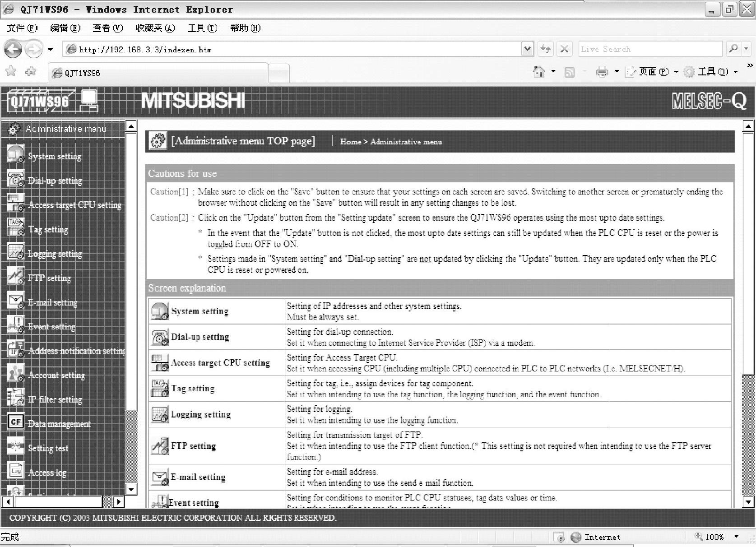
Task: Click the RSS feeds icon
Action: (570, 72)
